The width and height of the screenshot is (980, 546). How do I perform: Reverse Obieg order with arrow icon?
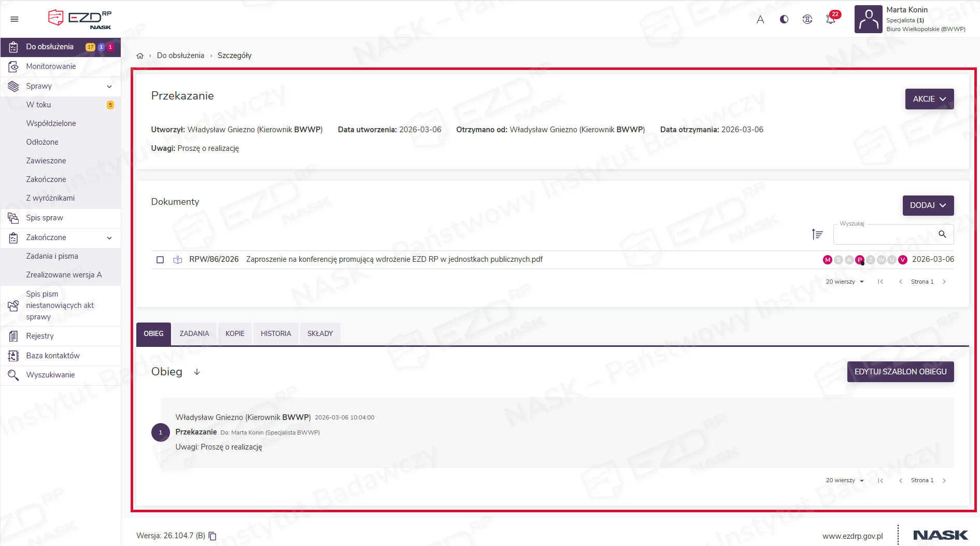197,372
